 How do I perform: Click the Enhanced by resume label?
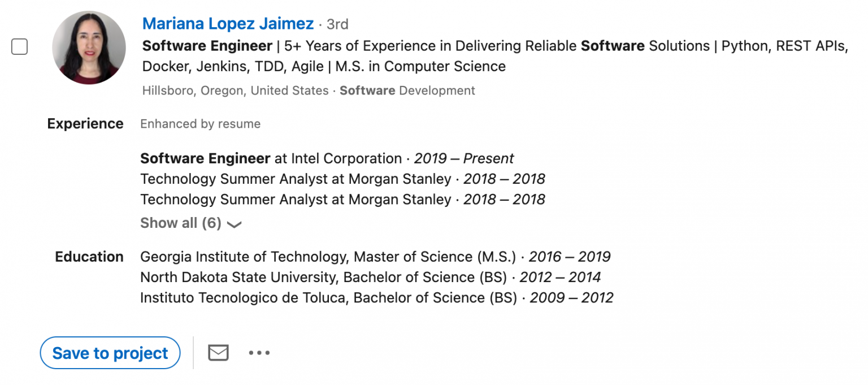point(200,124)
